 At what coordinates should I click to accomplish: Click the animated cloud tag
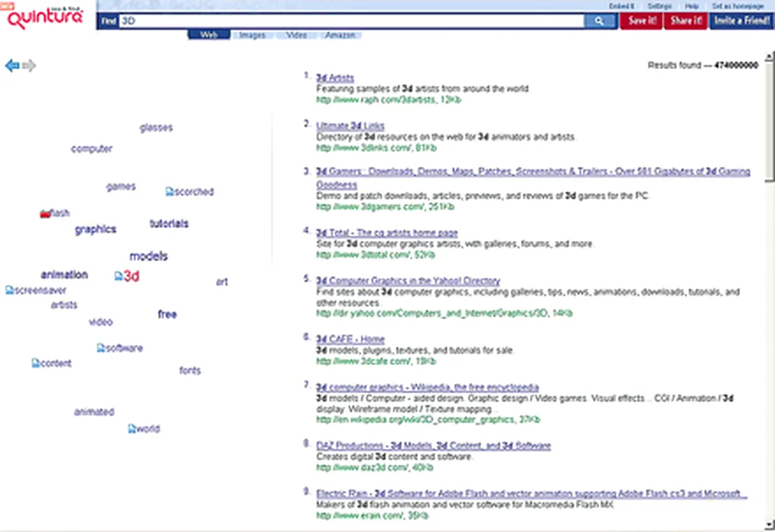tap(94, 412)
